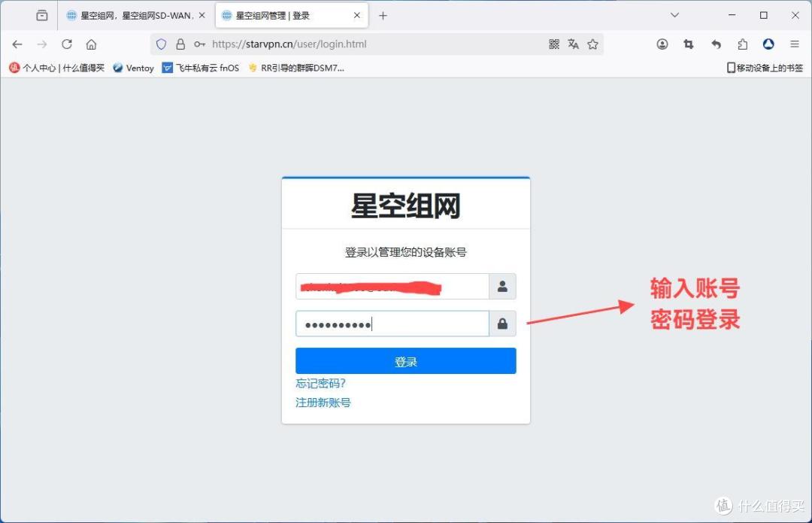Open a new browser tab
Screen dimensions: 812x523
tap(383, 16)
